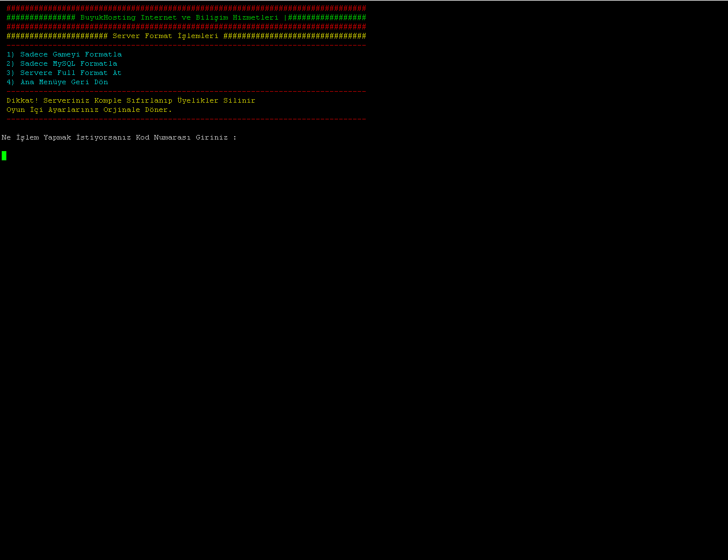Click dashed separator below the warning text
728x560 pixels.
point(186,119)
